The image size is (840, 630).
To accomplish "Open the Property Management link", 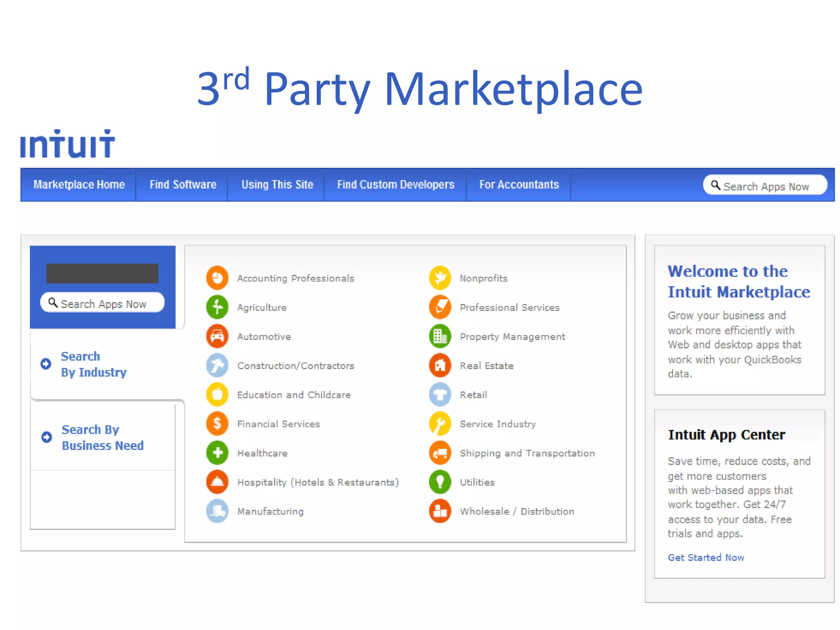I will [512, 337].
